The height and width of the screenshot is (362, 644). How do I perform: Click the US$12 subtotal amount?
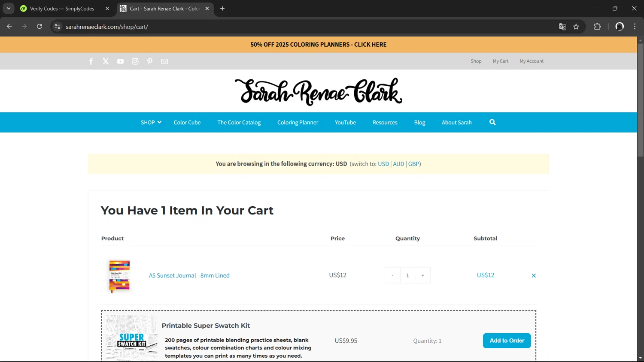point(486,275)
